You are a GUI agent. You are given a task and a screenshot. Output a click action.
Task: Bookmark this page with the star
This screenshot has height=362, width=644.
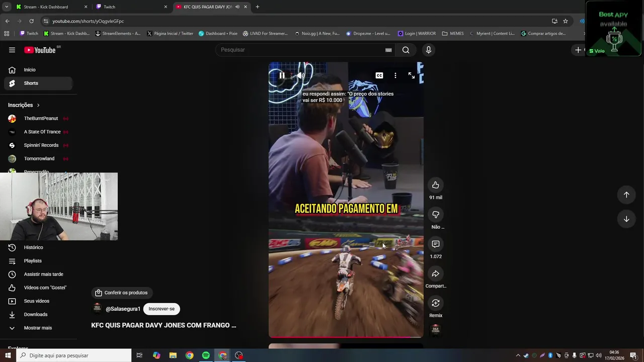566,21
